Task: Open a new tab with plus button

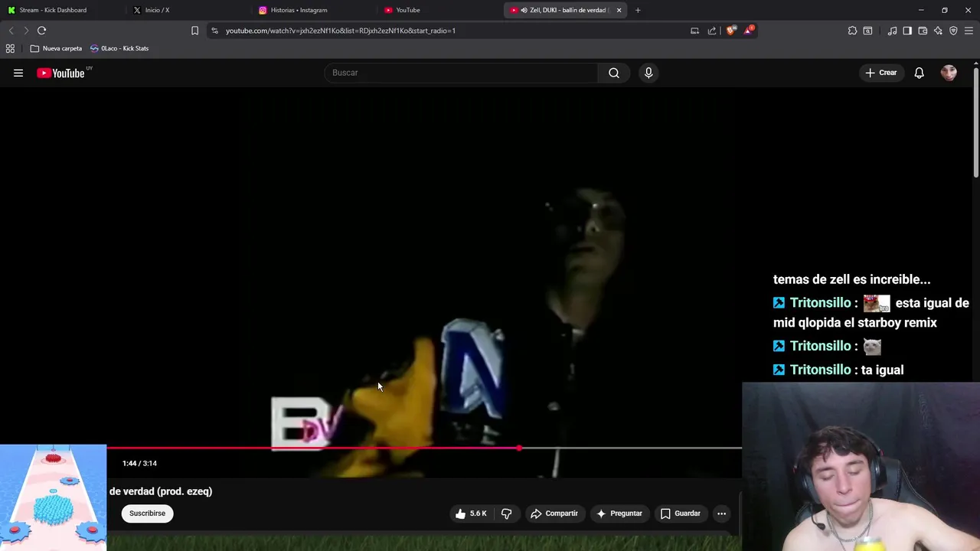Action: click(638, 10)
